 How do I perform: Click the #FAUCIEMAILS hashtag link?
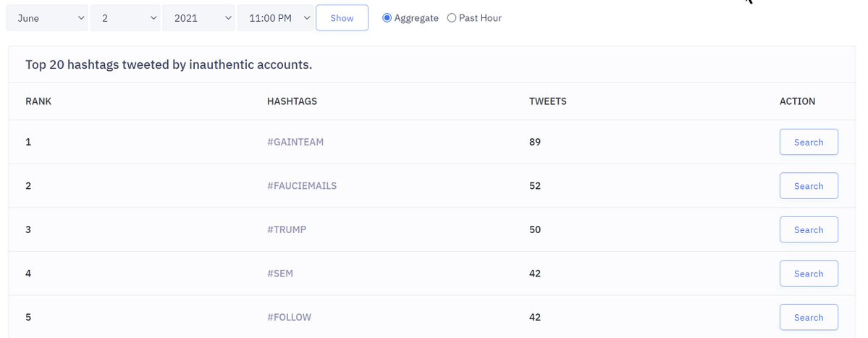tap(302, 186)
